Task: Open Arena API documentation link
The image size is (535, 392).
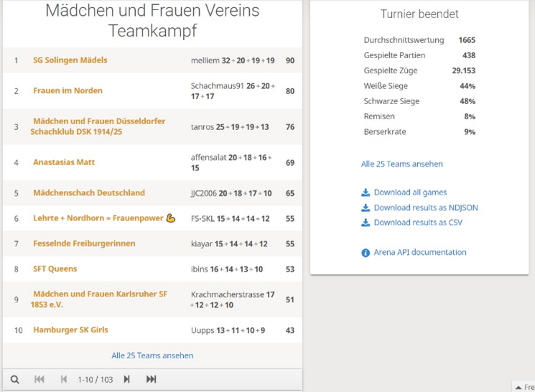Action: pyautogui.click(x=420, y=252)
